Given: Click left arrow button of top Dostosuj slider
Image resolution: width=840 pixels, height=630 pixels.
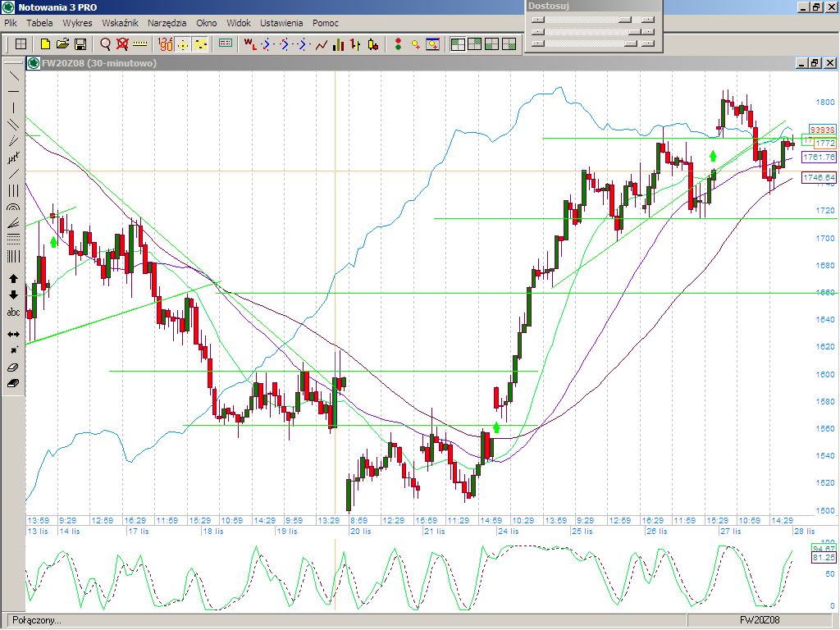Looking at the screenshot, I should coord(538,19).
